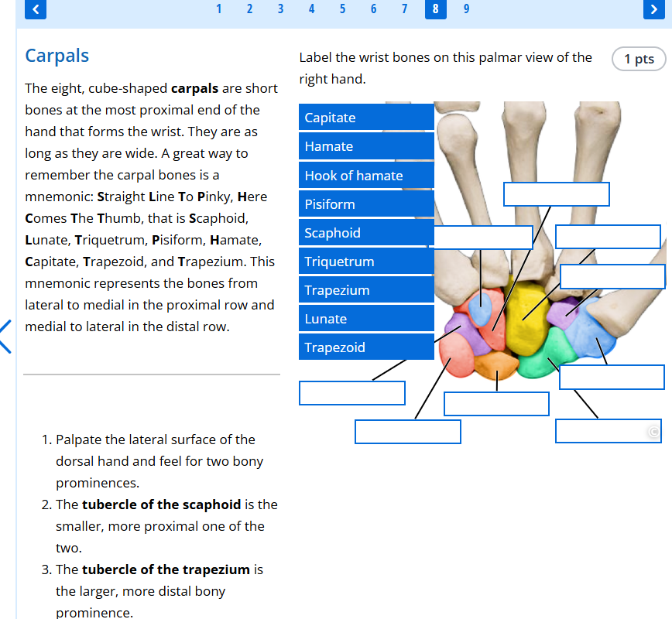Image resolution: width=672 pixels, height=619 pixels.
Task: Click the empty answer box below the Trapezoid label
Action: pos(351,392)
